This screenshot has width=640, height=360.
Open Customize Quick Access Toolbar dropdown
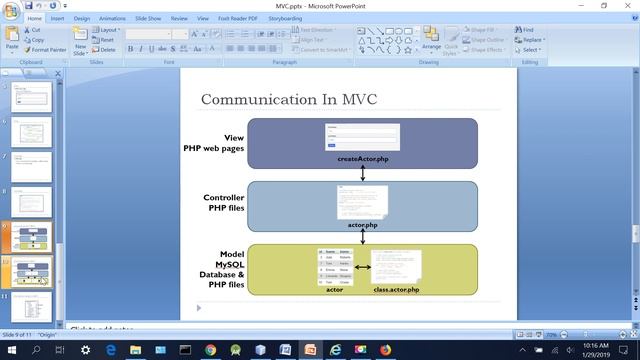[x=65, y=6]
